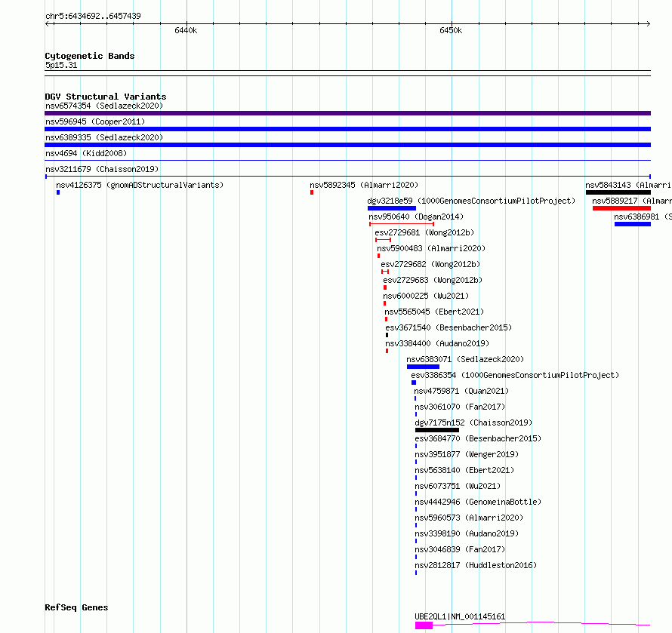Click dgv7175n152 (Chaisson2019) label
672x633 pixels.
click(473, 423)
